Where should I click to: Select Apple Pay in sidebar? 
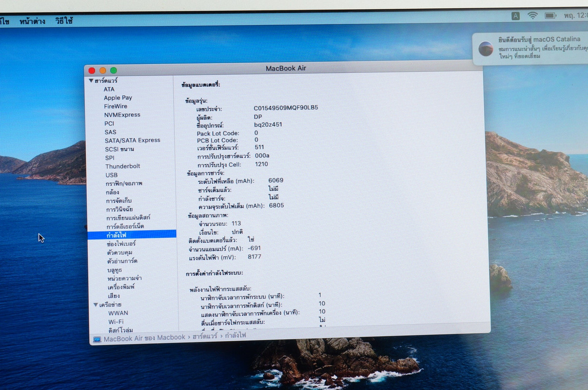[x=118, y=97]
